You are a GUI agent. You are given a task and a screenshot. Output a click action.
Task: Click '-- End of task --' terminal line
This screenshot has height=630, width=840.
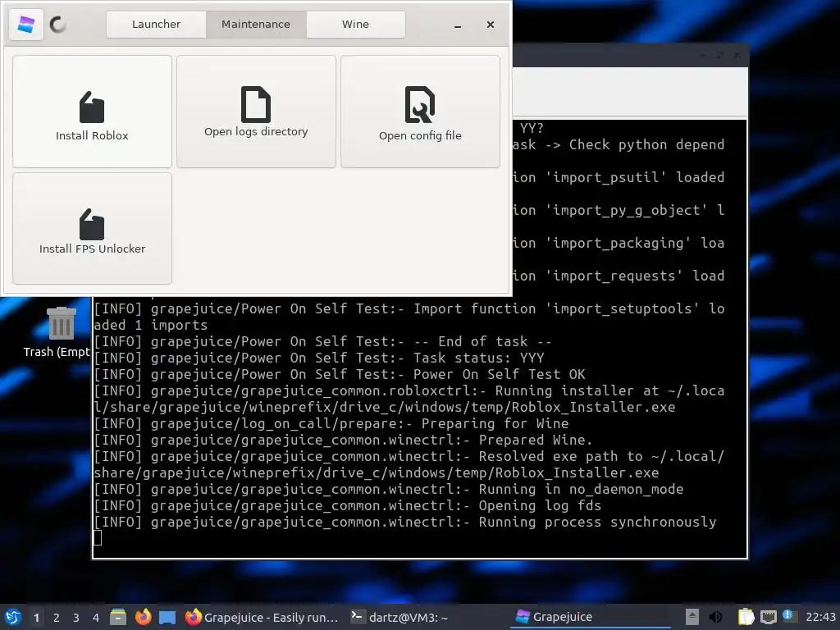tap(323, 341)
